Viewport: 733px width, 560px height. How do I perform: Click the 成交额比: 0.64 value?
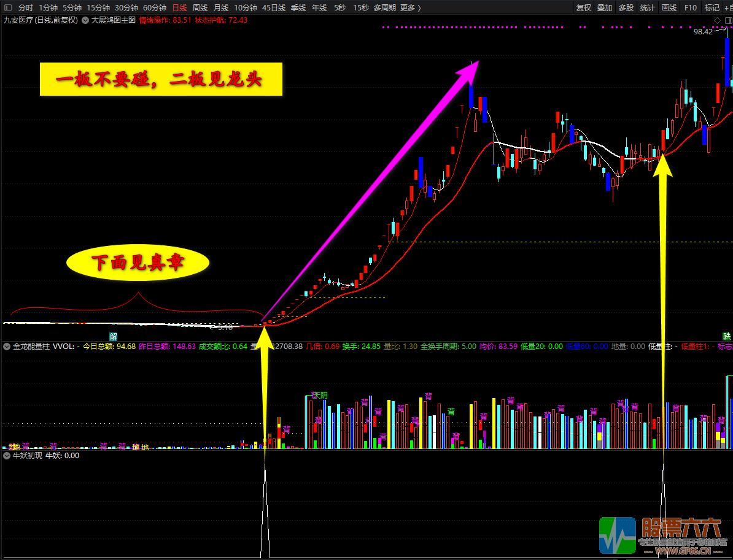223,347
